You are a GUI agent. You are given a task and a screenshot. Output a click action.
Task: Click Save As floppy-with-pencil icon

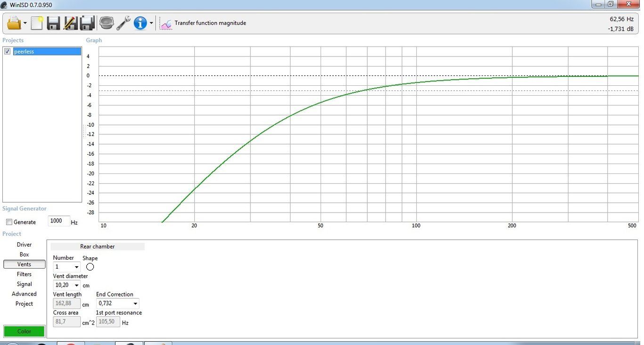[x=70, y=23]
